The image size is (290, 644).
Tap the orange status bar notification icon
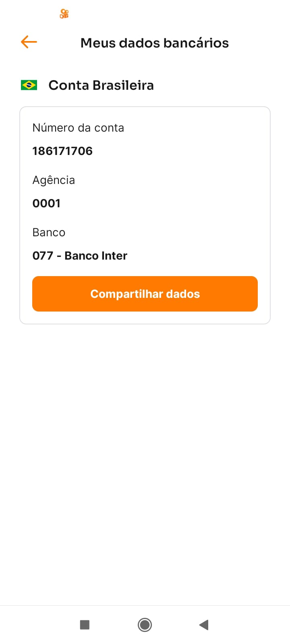tap(64, 14)
